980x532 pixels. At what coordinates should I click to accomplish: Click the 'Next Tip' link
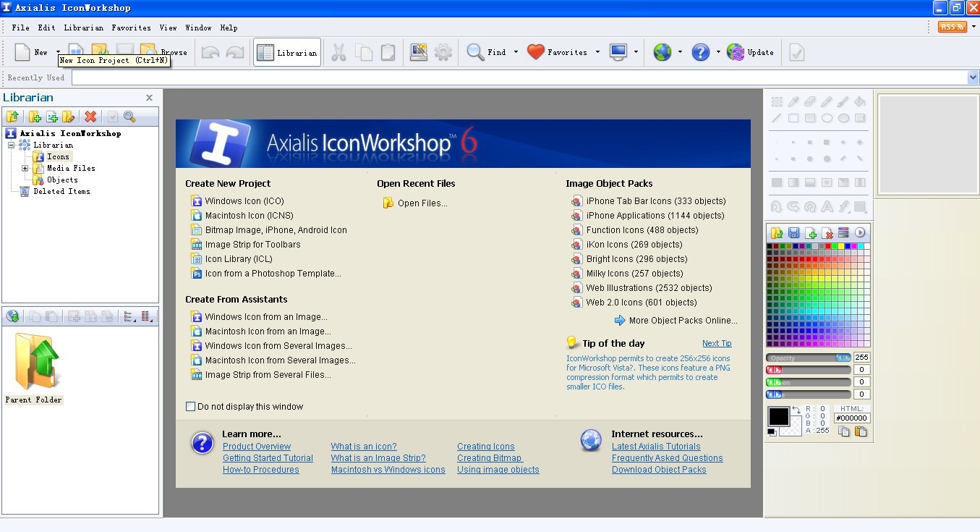coord(716,344)
